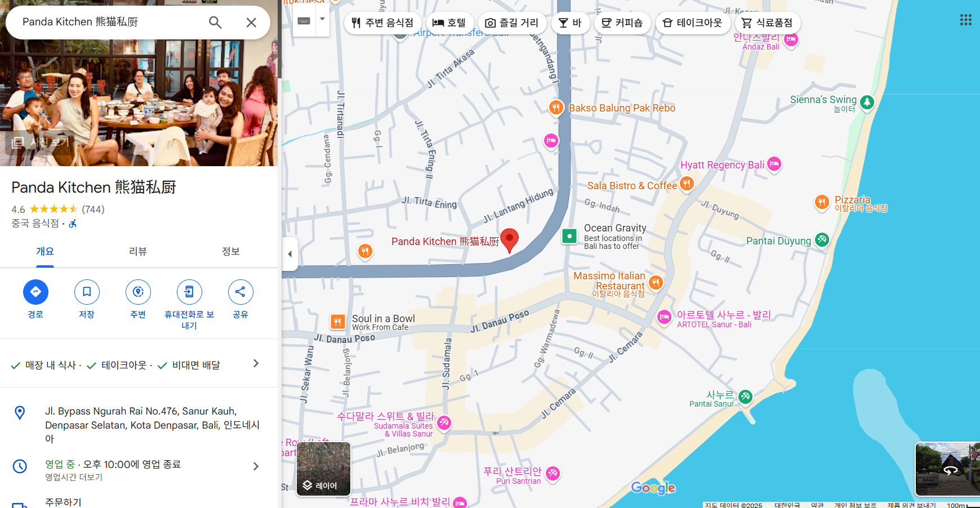The image size is (980, 508).
Task: Select the things to do (즐길 거리) chip
Action: [512, 23]
